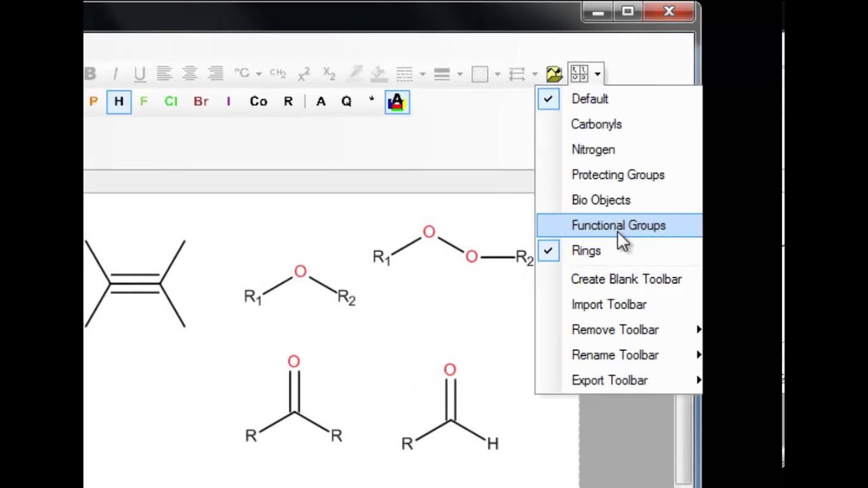Open the °C symbol dropdown arrow
The width and height of the screenshot is (868, 488).
(259, 74)
